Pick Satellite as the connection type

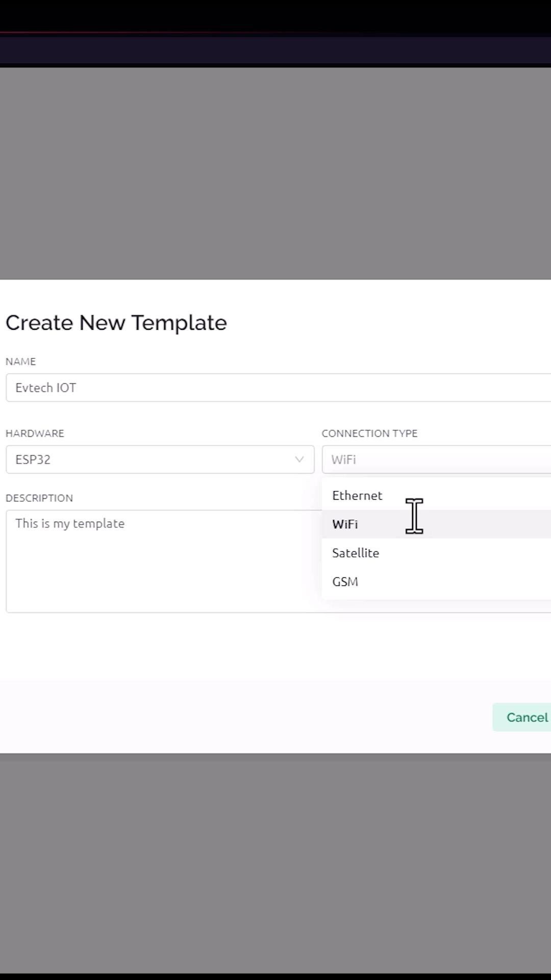(x=356, y=553)
